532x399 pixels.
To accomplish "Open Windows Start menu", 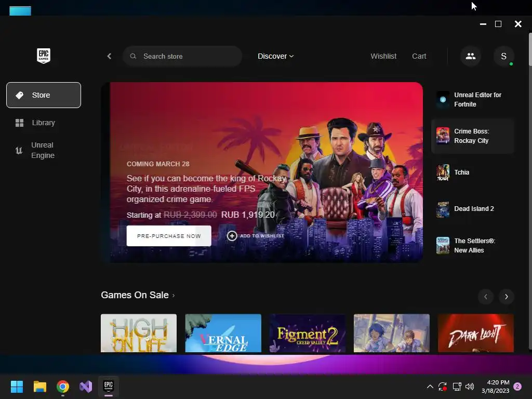I will coord(17,387).
